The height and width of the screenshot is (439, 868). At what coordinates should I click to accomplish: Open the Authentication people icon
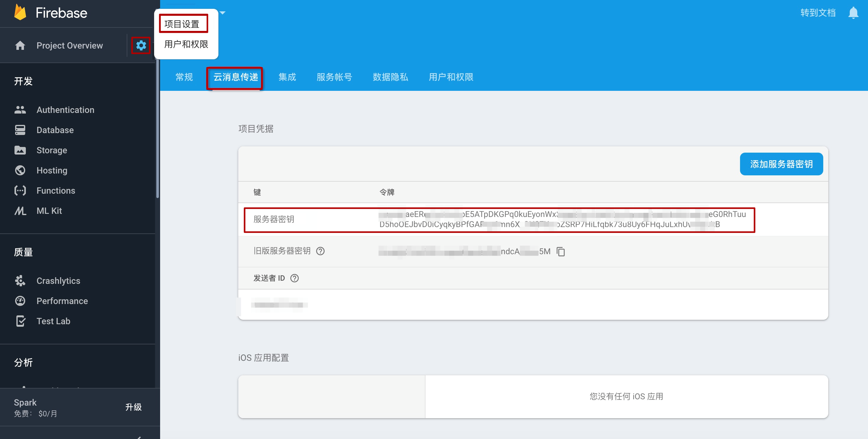click(20, 109)
